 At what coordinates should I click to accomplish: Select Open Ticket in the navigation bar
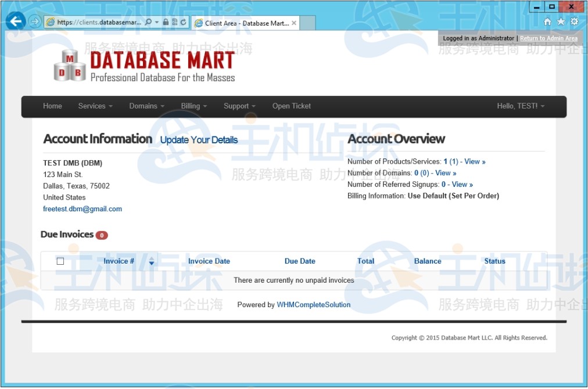(x=292, y=106)
